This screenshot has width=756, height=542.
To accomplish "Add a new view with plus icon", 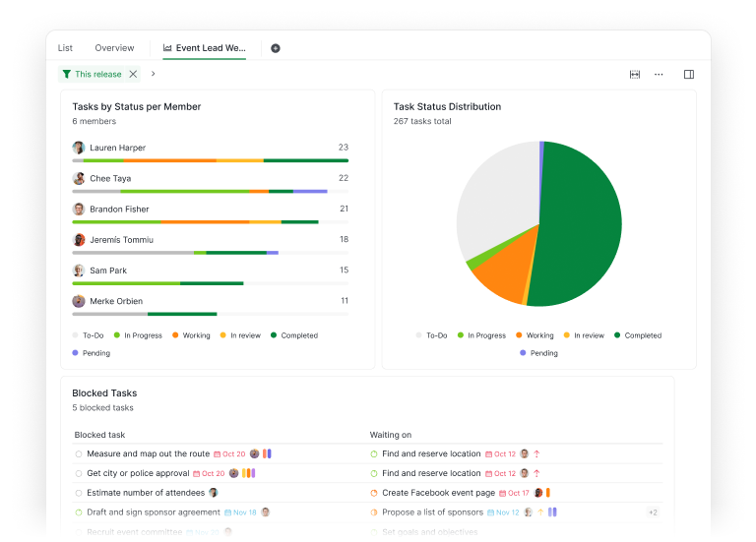I will 276,48.
